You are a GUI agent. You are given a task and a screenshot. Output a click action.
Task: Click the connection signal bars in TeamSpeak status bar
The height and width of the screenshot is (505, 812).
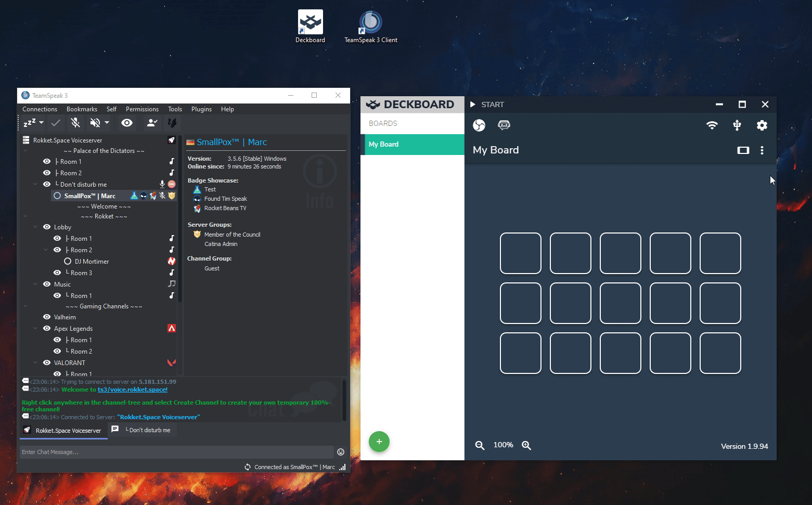point(342,467)
